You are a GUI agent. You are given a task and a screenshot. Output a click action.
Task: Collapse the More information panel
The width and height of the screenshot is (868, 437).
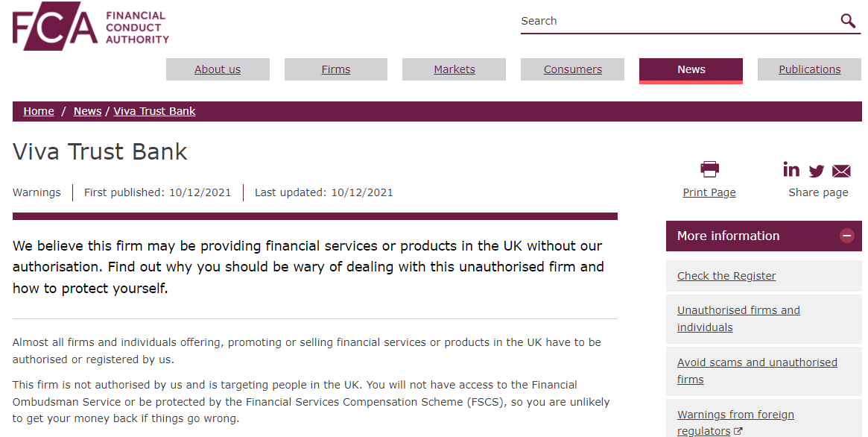(846, 236)
